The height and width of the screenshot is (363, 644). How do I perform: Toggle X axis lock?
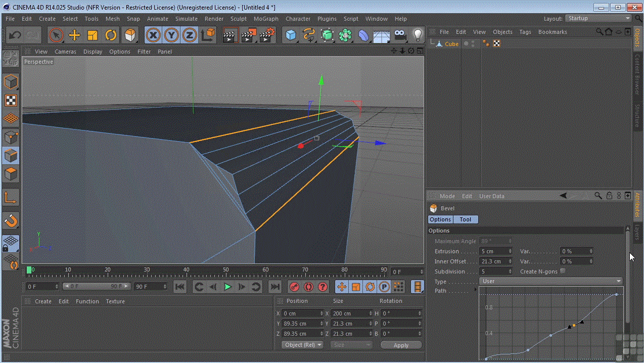[x=153, y=35]
